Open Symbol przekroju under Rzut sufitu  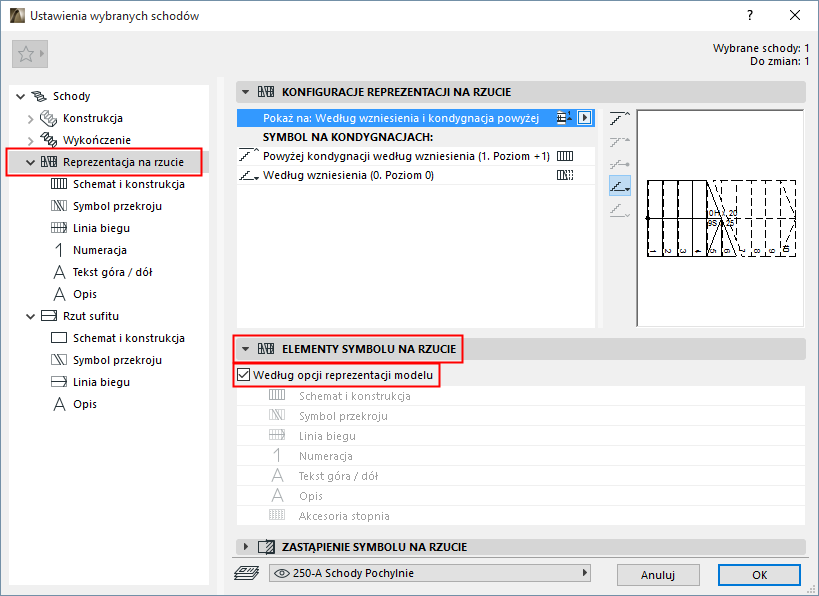click(118, 360)
